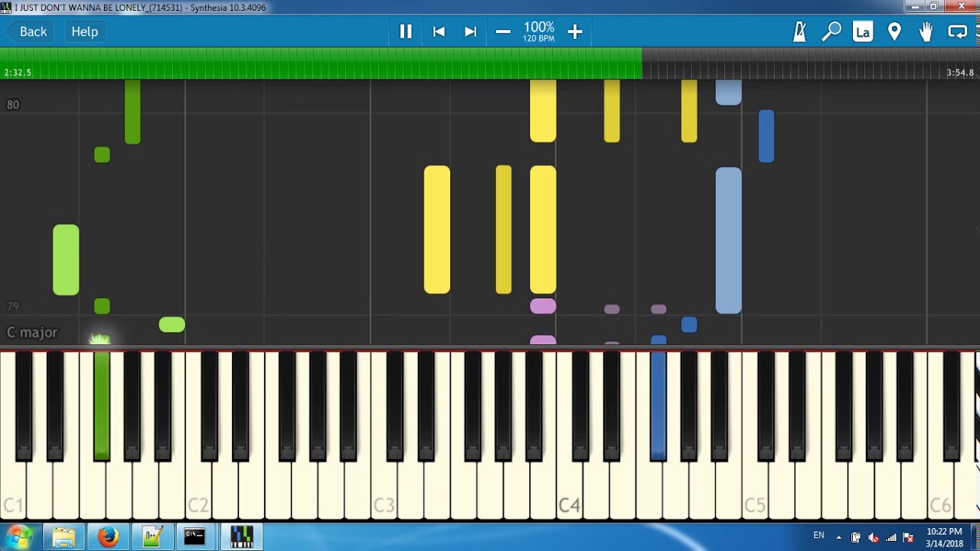Open Windows Explorer from the taskbar
The image size is (980, 551).
click(x=64, y=537)
